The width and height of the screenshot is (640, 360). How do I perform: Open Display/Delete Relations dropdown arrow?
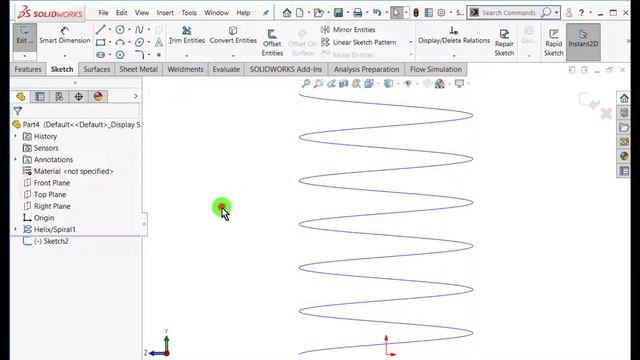click(454, 56)
